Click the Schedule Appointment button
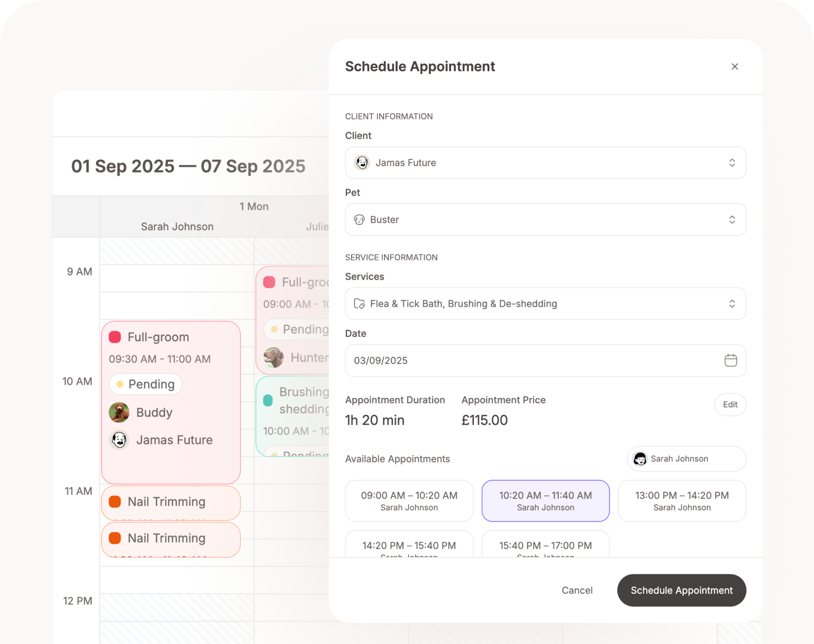Screen dimensions: 814x644 [x=681, y=590]
